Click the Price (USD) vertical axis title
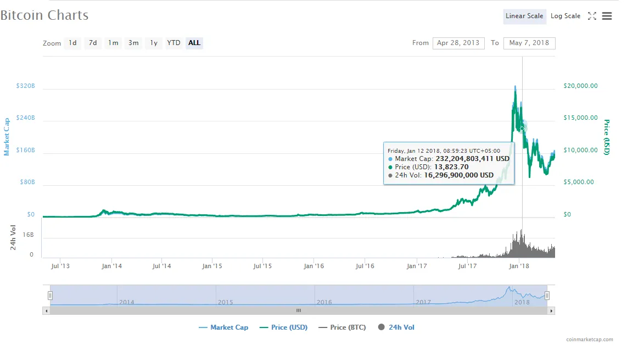 point(607,137)
